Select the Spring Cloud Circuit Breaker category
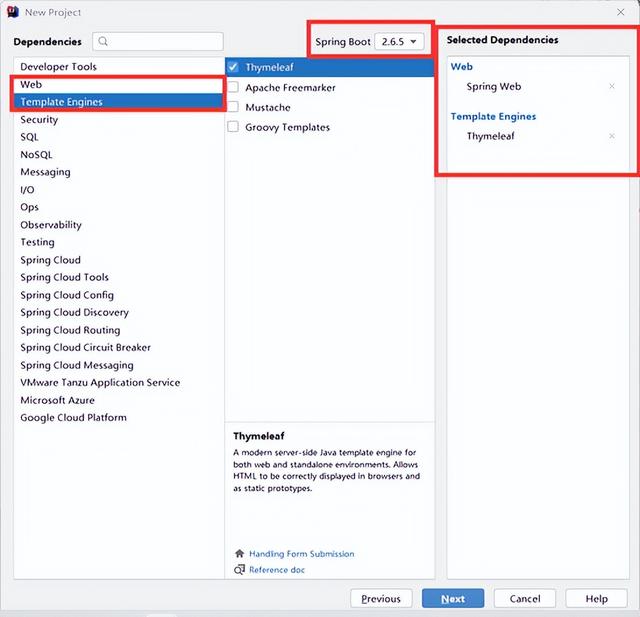 click(118, 348)
